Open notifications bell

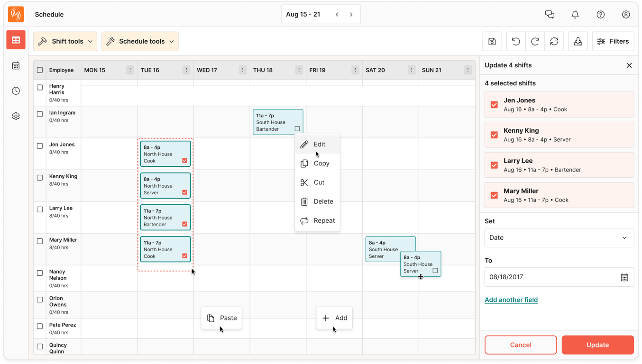575,15
